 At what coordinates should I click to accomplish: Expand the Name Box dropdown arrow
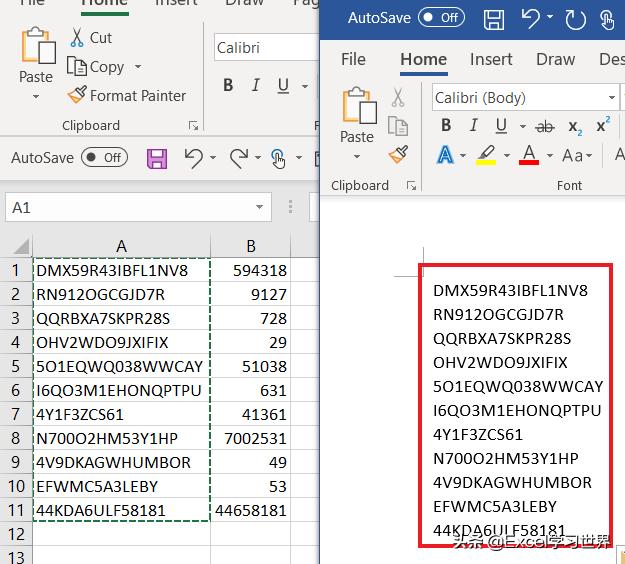coord(259,207)
